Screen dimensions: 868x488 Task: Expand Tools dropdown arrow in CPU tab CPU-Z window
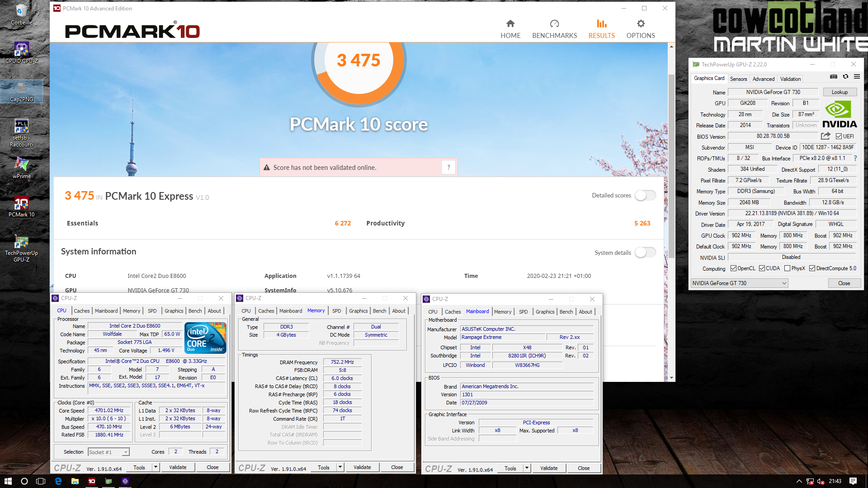point(156,467)
